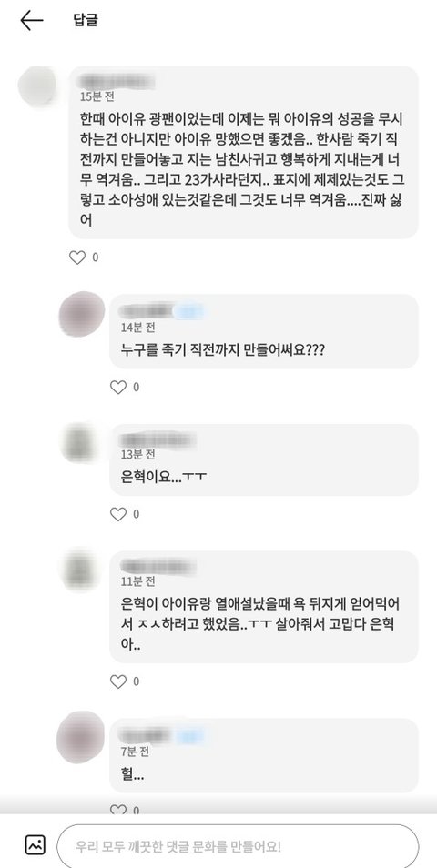
Task: Open avatar of the 11분 전 replier
Action: click(x=78, y=570)
